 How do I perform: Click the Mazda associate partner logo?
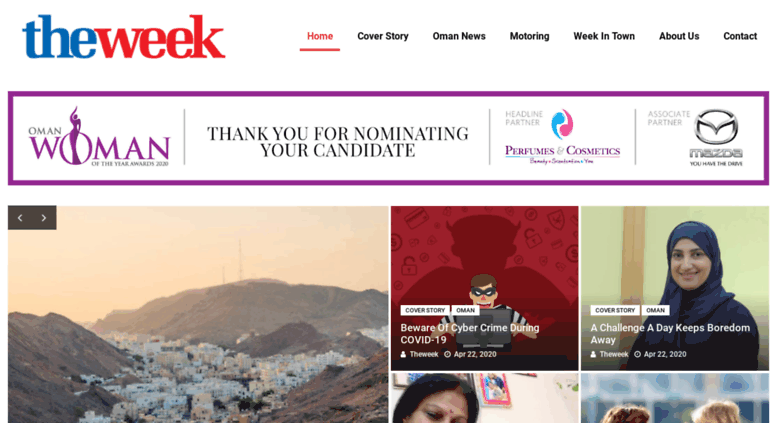[716, 138]
